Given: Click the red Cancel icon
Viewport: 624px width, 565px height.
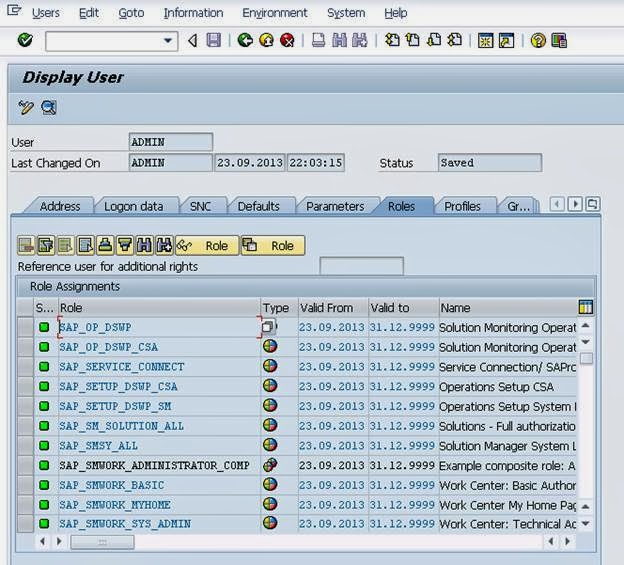Looking at the screenshot, I should tap(287, 40).
